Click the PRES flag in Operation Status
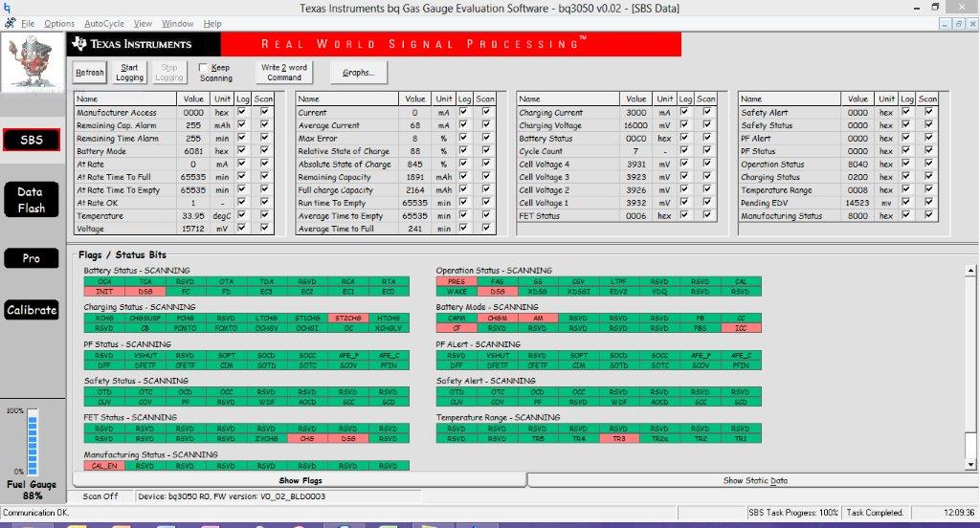 [457, 282]
